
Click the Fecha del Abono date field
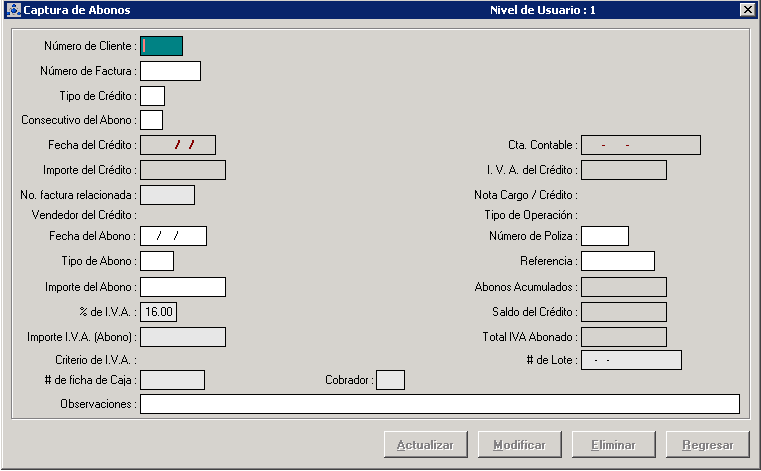[173, 236]
